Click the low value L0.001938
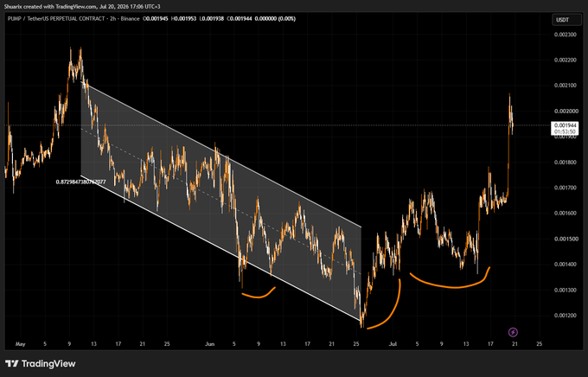Image resolution: width=588 pixels, height=377 pixels. pyautogui.click(x=212, y=18)
